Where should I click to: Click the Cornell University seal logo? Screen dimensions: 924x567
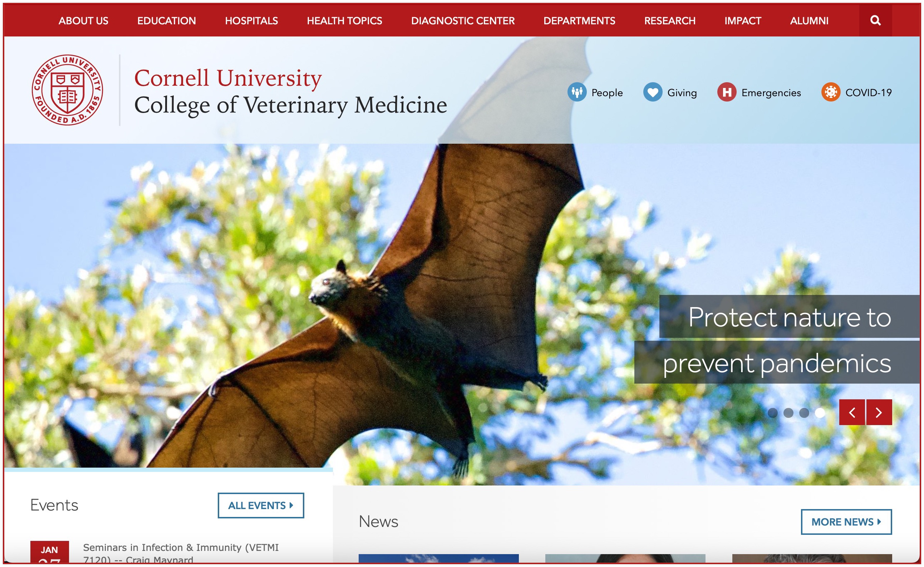click(68, 90)
